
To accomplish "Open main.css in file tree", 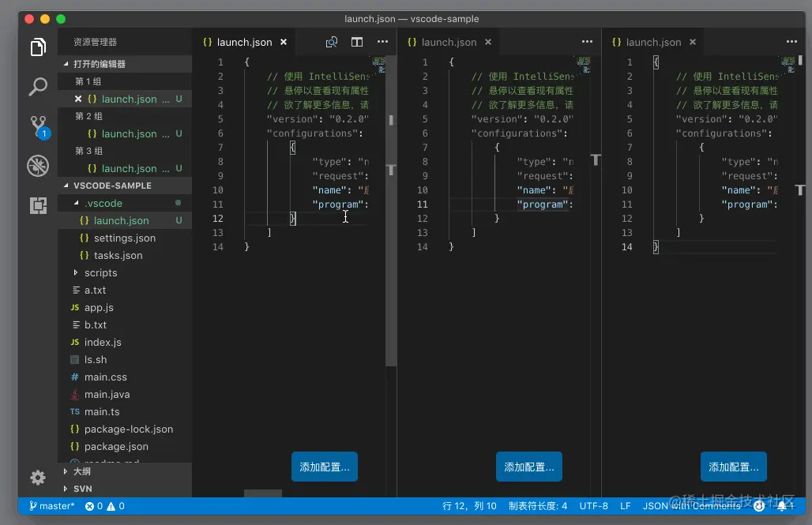I will [x=125, y=377].
